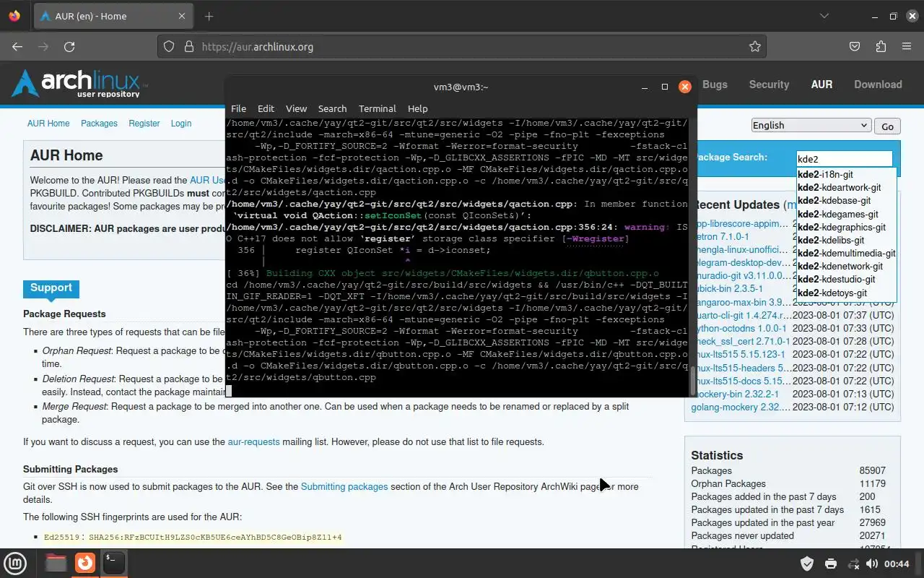Select kde2-kdeartwork-git suggestion
Image resolution: width=924 pixels, height=578 pixels.
(x=846, y=187)
